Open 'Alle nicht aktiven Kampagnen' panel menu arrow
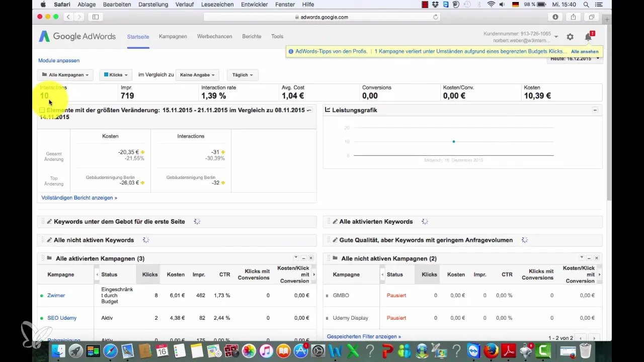Image resolution: width=644 pixels, height=362 pixels. click(x=582, y=258)
